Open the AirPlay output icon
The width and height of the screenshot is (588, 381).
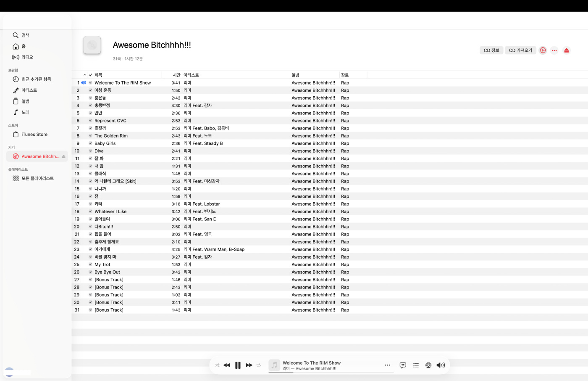[428, 365]
